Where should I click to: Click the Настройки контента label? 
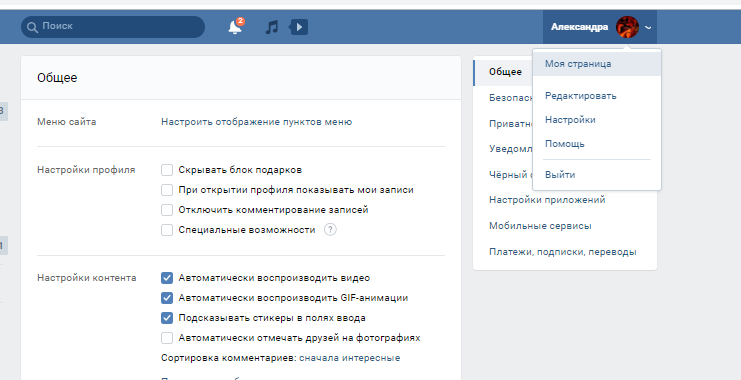point(86,278)
